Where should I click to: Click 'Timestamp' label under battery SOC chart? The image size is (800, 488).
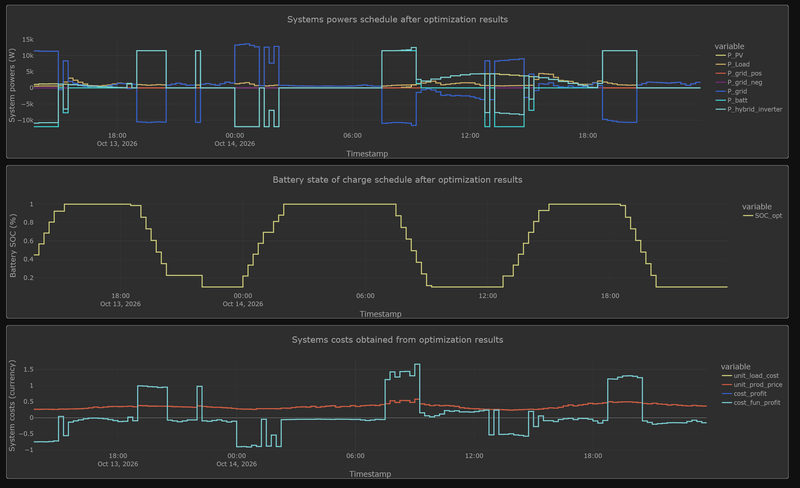tap(380, 314)
